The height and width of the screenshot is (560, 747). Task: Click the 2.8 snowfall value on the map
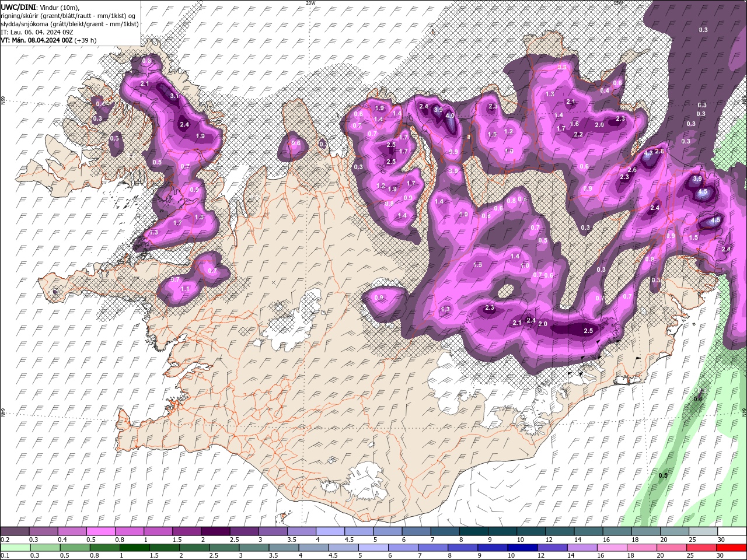[x=659, y=151]
